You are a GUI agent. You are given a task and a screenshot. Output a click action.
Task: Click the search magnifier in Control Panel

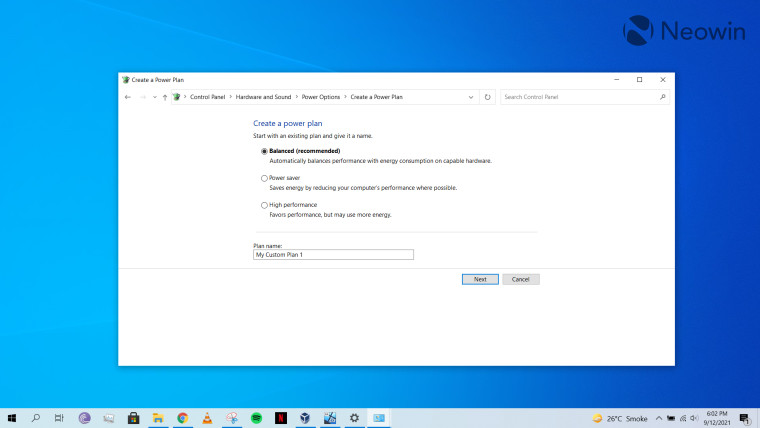[x=663, y=97]
